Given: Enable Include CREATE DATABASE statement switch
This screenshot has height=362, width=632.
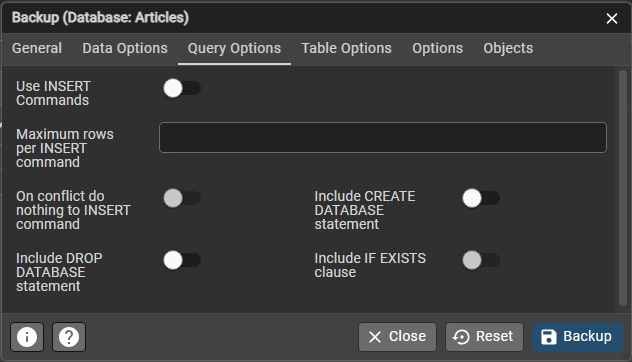Looking at the screenshot, I should (481, 198).
